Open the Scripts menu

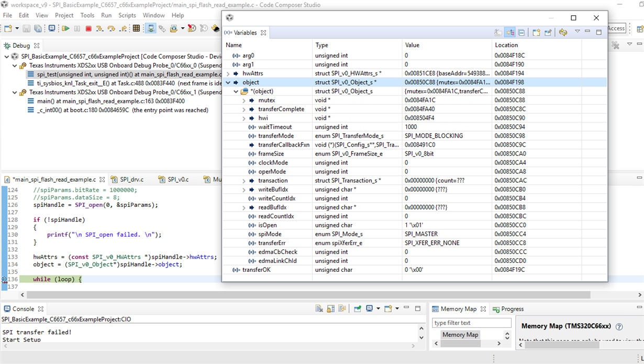click(x=127, y=15)
